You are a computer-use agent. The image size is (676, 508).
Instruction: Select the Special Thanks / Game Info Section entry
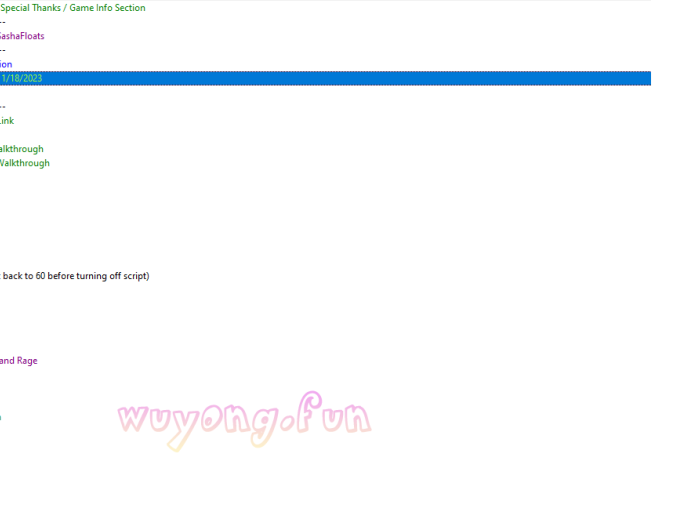point(73,8)
